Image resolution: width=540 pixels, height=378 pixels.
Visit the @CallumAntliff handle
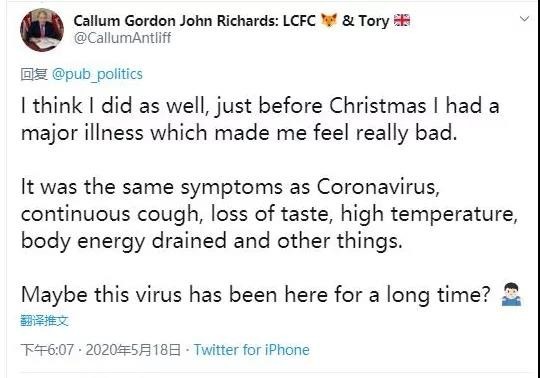(x=122, y=38)
